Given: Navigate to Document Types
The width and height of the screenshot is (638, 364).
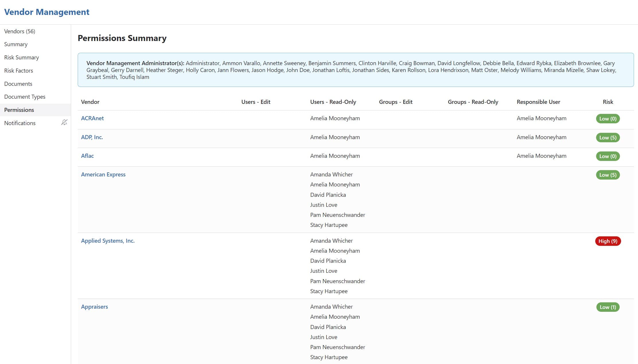Looking at the screenshot, I should [25, 97].
